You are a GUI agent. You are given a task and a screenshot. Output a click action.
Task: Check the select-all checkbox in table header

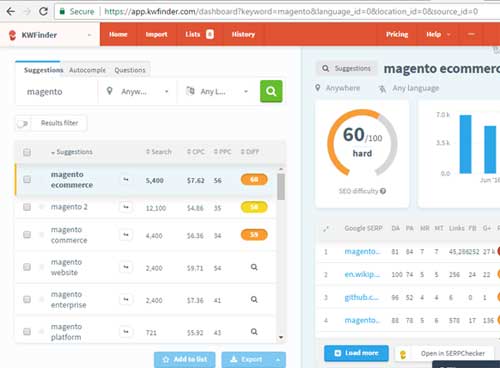coord(27,152)
